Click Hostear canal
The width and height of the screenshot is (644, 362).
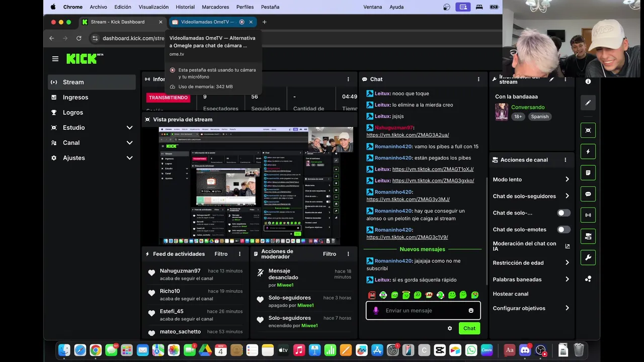[511, 294]
